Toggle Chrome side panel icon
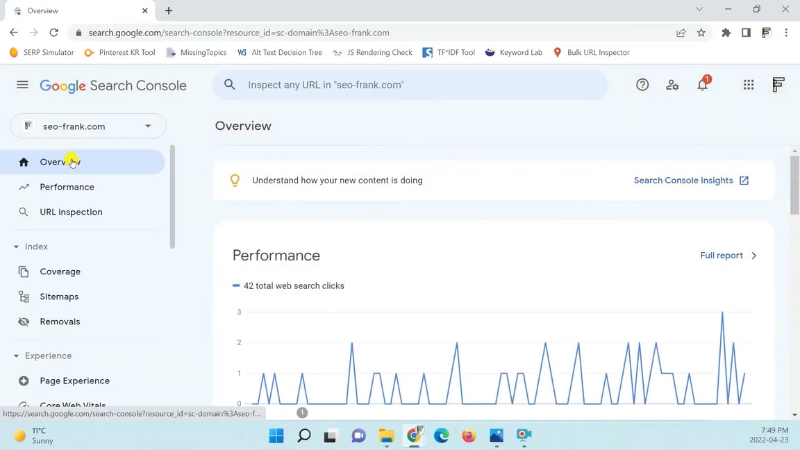 (x=746, y=33)
